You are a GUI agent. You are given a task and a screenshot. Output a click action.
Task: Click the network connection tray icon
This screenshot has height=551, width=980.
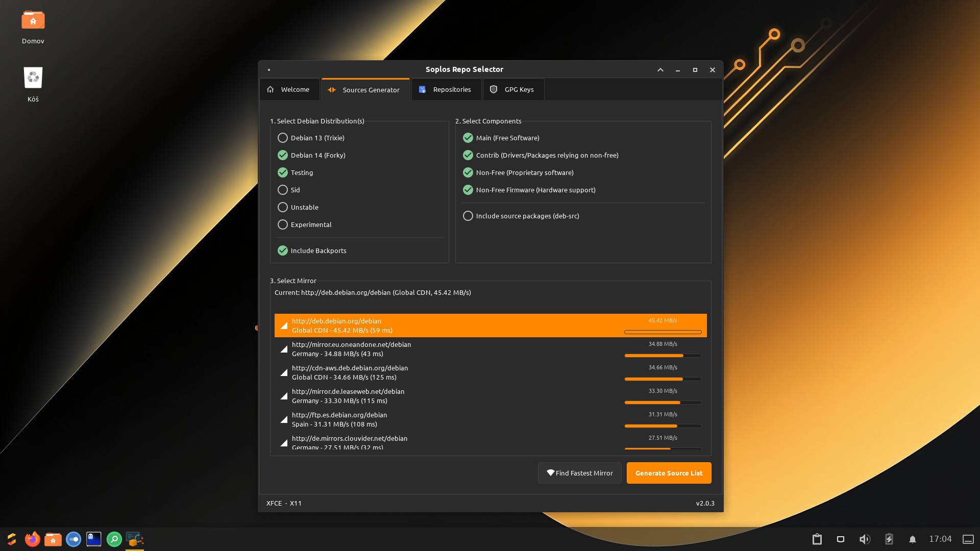click(841, 539)
